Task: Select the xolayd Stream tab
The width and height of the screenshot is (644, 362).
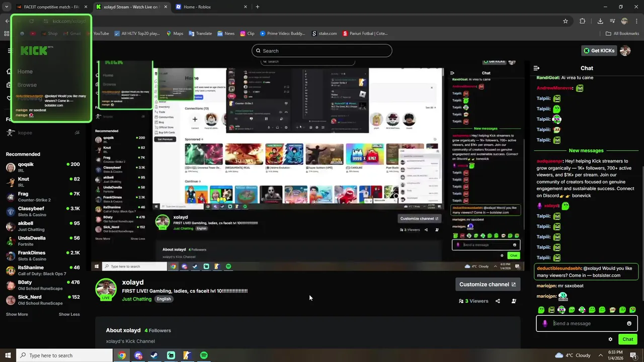Action: click(132, 7)
